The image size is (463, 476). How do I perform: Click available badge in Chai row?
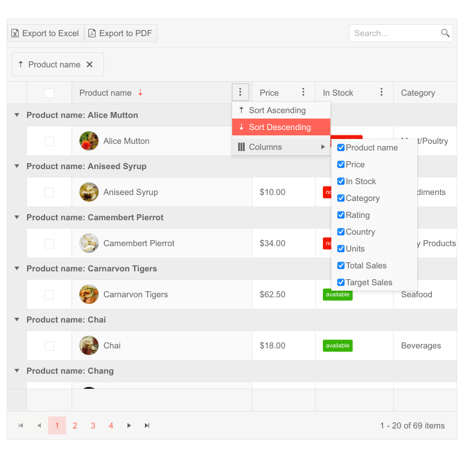(x=338, y=345)
